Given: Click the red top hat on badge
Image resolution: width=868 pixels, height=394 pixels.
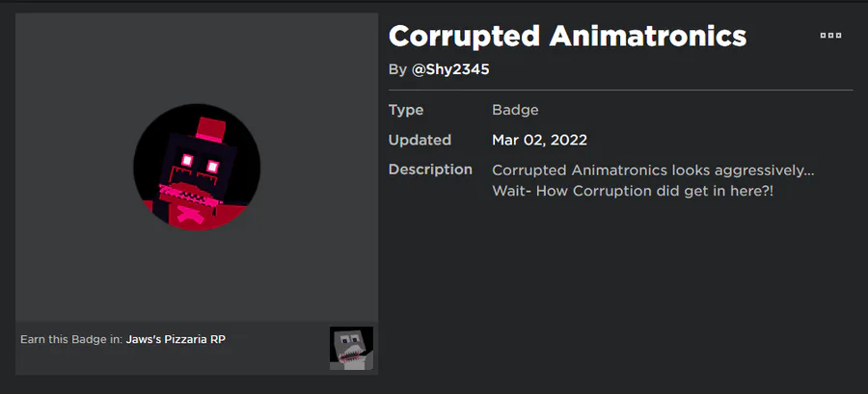Looking at the screenshot, I should [x=209, y=128].
